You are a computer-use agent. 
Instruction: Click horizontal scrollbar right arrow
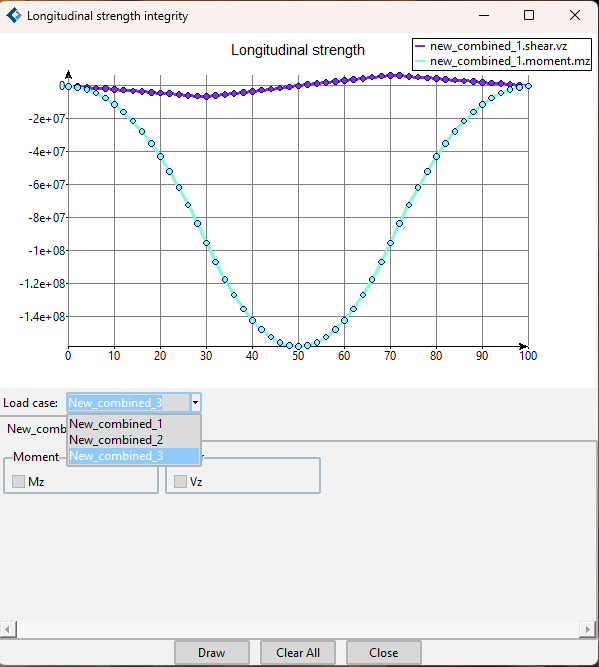click(x=587, y=629)
